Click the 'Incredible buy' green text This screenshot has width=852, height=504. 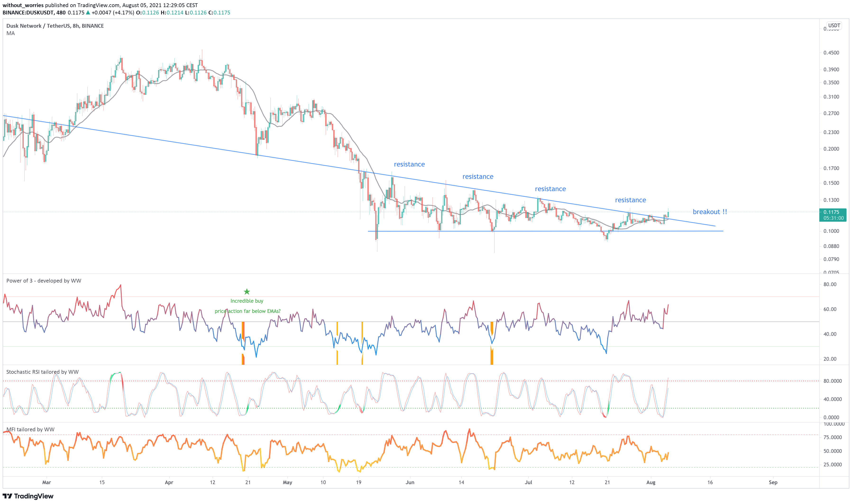tap(247, 301)
